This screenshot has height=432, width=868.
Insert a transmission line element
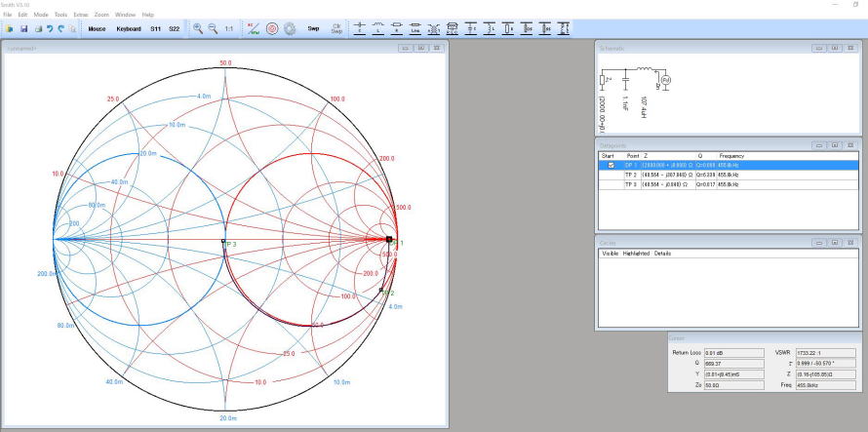coord(415,28)
